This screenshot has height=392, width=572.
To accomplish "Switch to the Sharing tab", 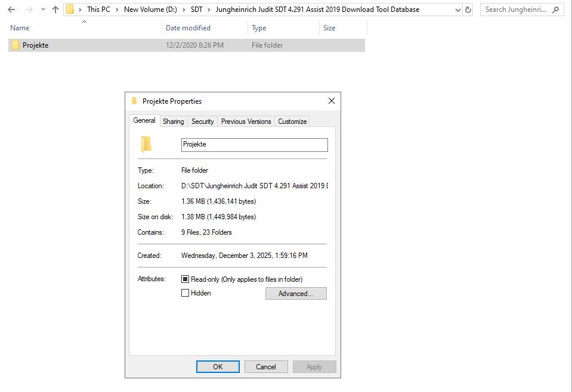I will pyautogui.click(x=174, y=122).
